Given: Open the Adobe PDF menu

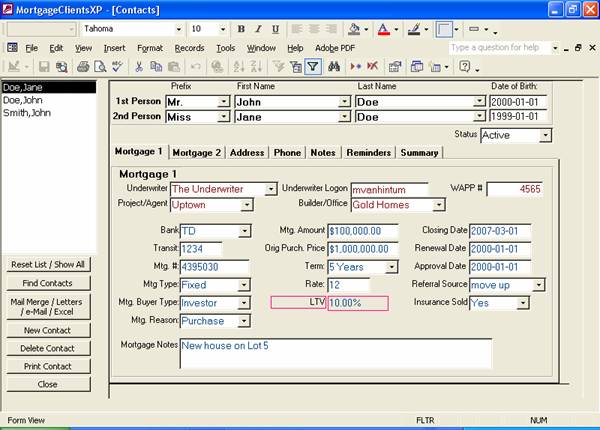Looking at the screenshot, I should [x=335, y=48].
